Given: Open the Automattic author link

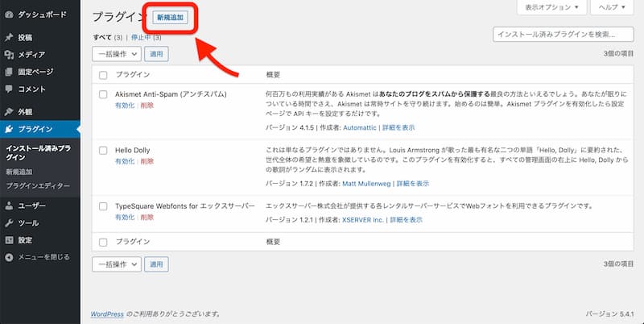Looking at the screenshot, I should (359, 128).
